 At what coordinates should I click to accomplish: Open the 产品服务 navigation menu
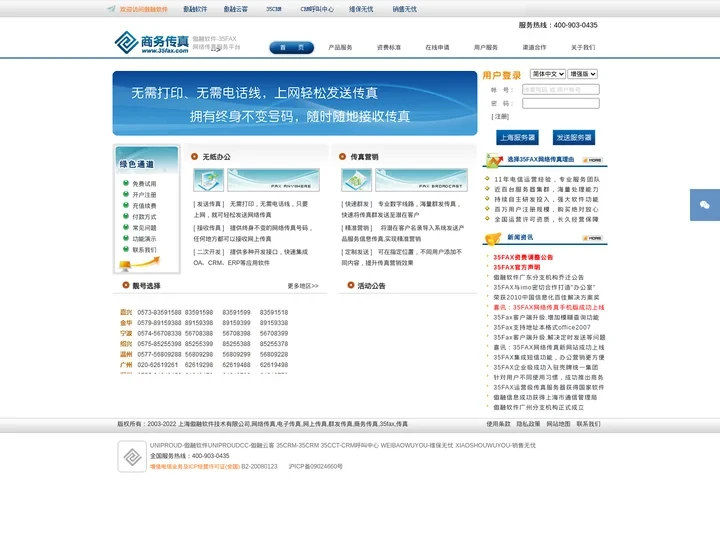tap(340, 47)
